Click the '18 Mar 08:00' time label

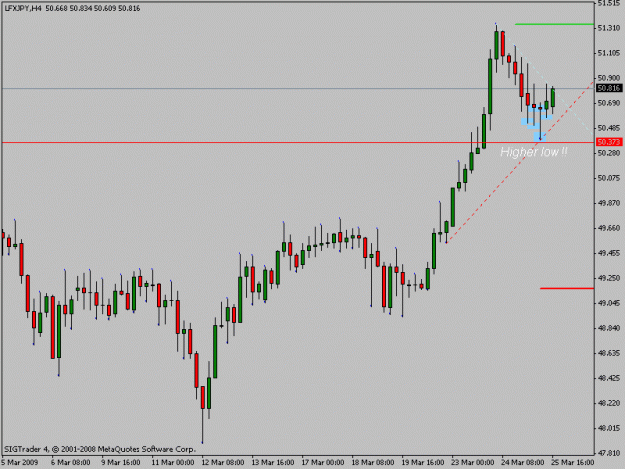373,463
